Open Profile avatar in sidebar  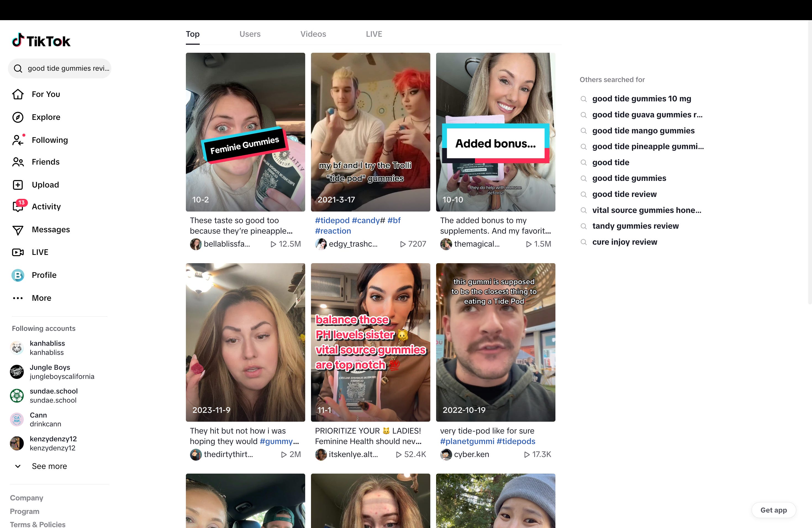(x=18, y=275)
